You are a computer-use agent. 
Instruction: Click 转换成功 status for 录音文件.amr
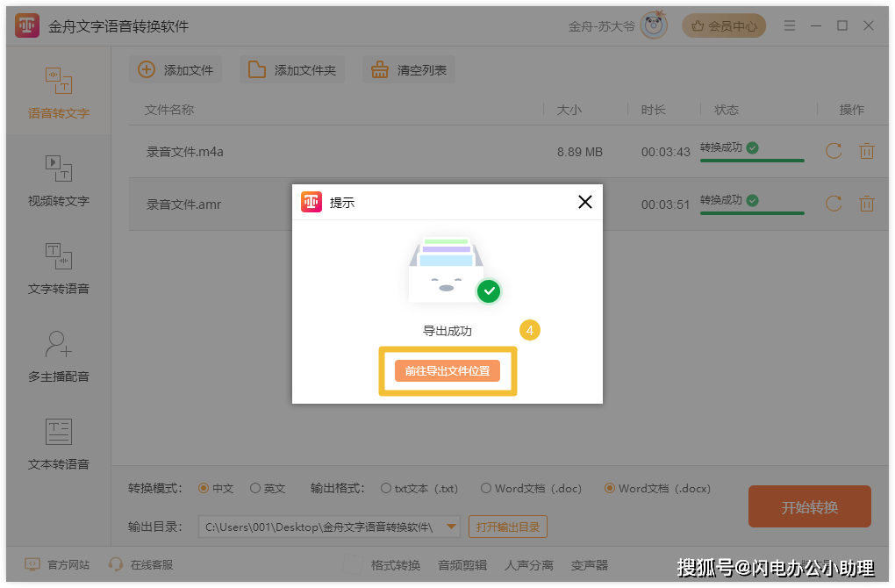point(729,200)
